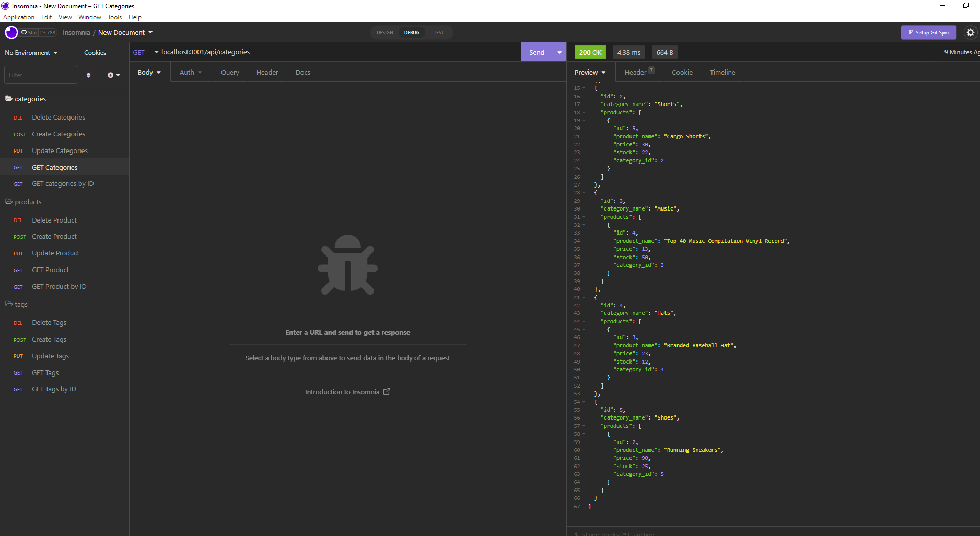Click the sort requests icon beside Filter
Screen dimensions: 980x536
[x=88, y=75]
